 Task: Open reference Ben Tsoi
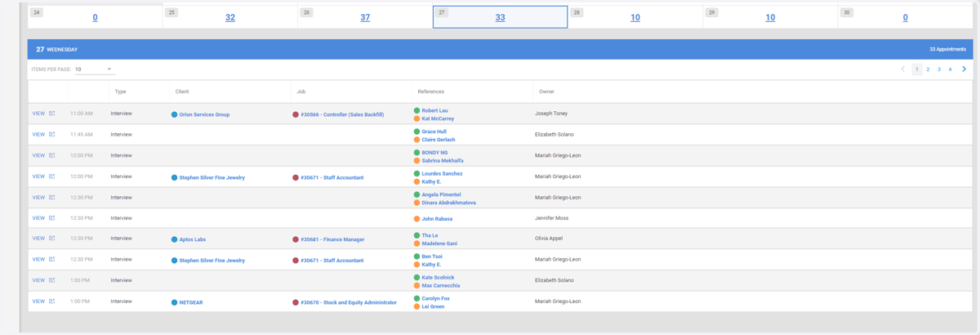(432, 257)
